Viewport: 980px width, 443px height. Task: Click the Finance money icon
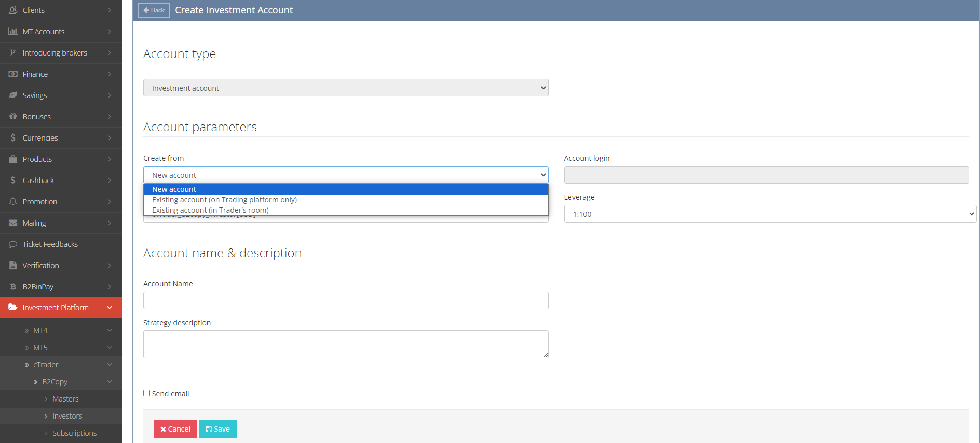click(x=13, y=74)
